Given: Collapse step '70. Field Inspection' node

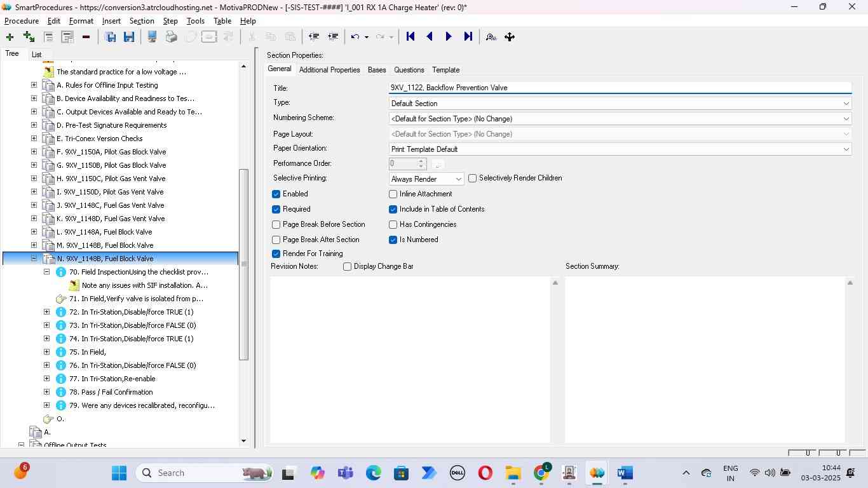Looking at the screenshot, I should tap(46, 272).
